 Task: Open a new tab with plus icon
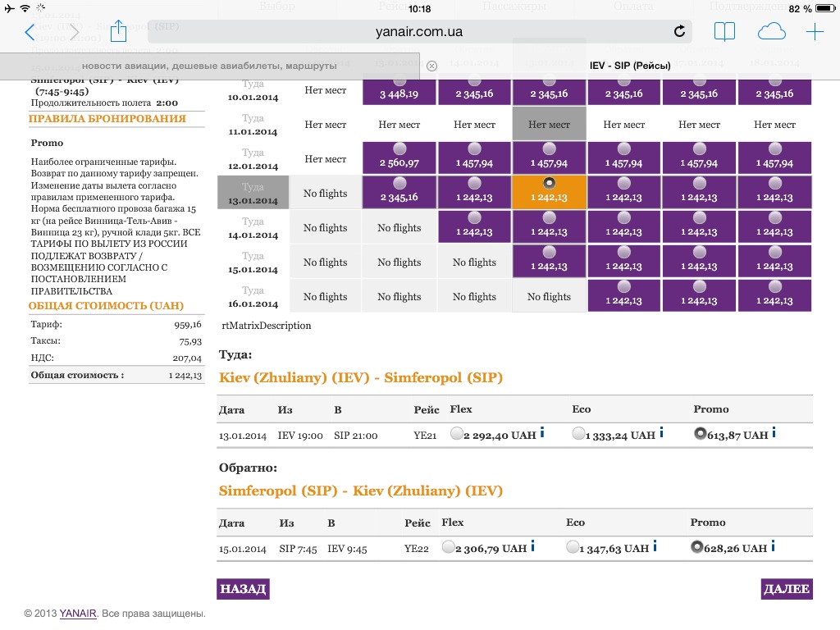click(814, 32)
